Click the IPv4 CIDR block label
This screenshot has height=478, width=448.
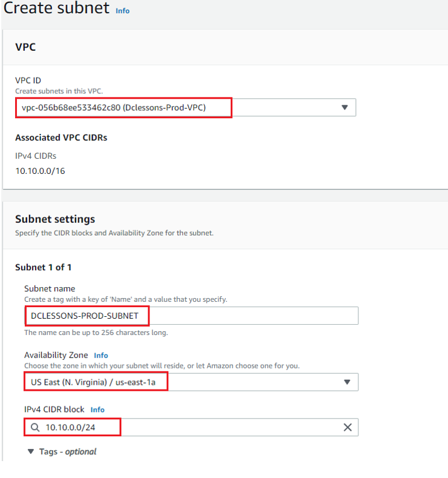tap(54, 410)
